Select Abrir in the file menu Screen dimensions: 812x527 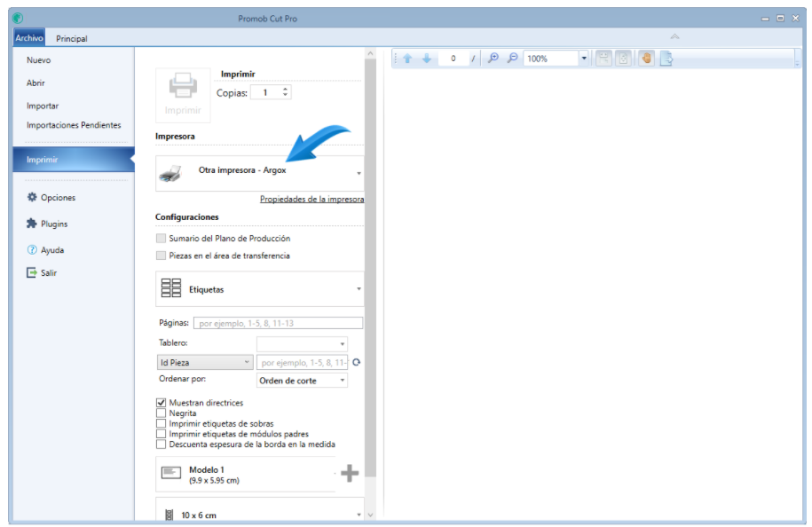click(x=35, y=83)
